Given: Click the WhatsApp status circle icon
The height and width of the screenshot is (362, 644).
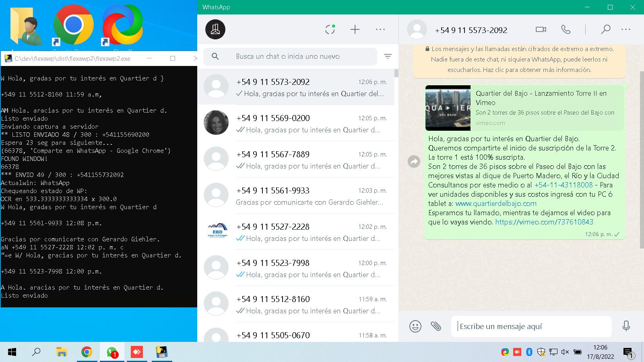Looking at the screenshot, I should (x=330, y=29).
